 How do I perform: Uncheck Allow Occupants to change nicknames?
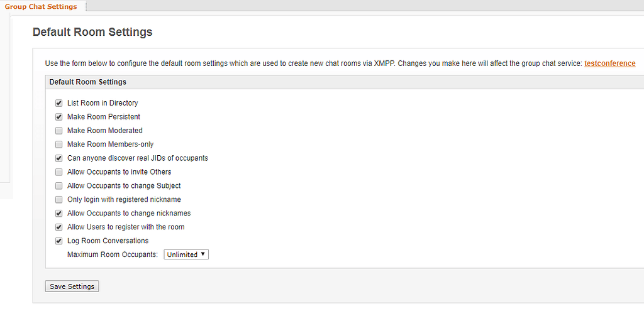coord(58,214)
